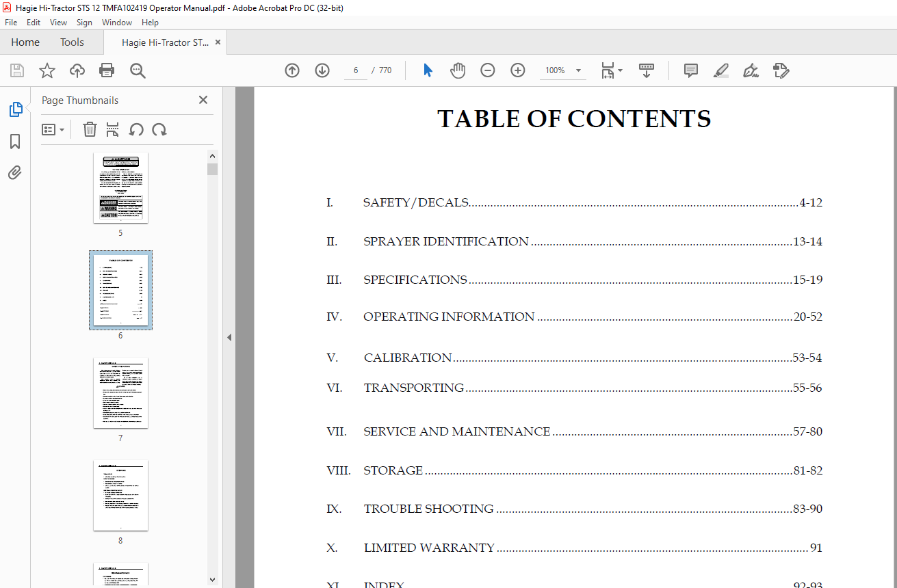Collapse the navigation pane arrow
The height and width of the screenshot is (588, 897).
tap(229, 337)
